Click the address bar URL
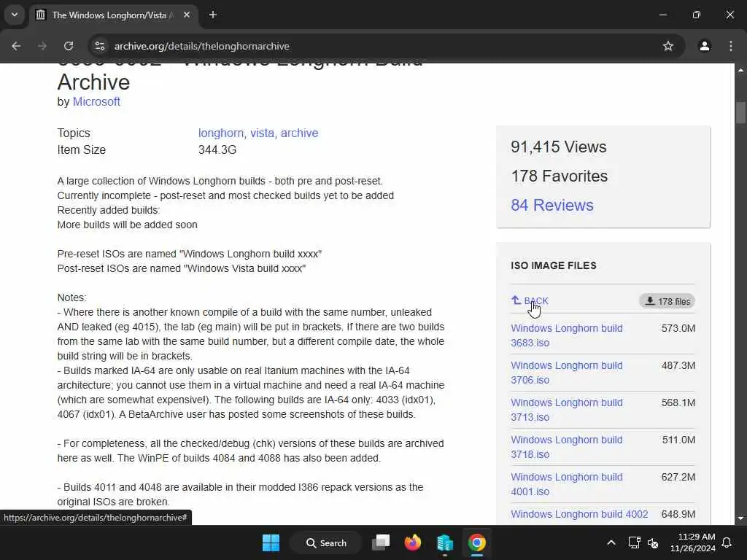Image resolution: width=747 pixels, height=560 pixels. [x=202, y=46]
